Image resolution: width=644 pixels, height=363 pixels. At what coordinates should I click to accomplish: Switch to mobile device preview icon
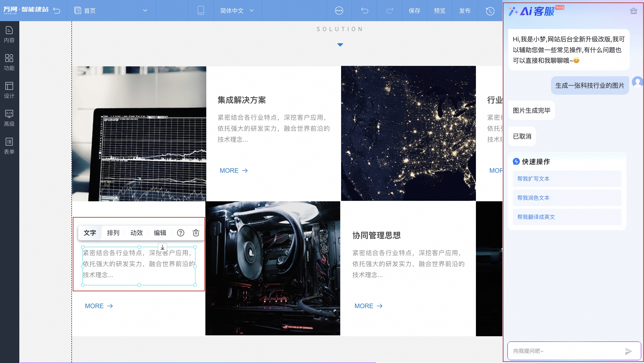tap(201, 11)
